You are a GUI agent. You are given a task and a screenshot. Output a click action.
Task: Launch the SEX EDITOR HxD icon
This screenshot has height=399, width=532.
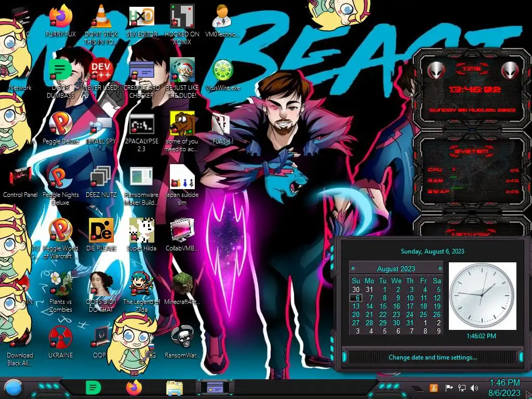(141, 17)
